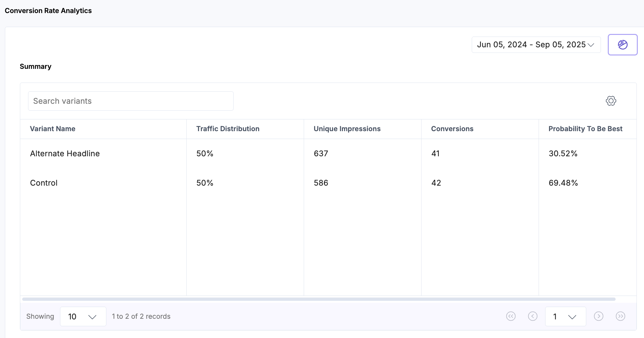644x338 pixels.
Task: Jump to last page of records
Action: (x=620, y=316)
